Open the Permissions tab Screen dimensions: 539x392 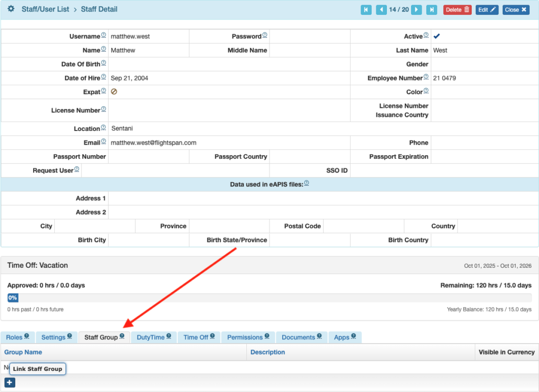click(248, 337)
